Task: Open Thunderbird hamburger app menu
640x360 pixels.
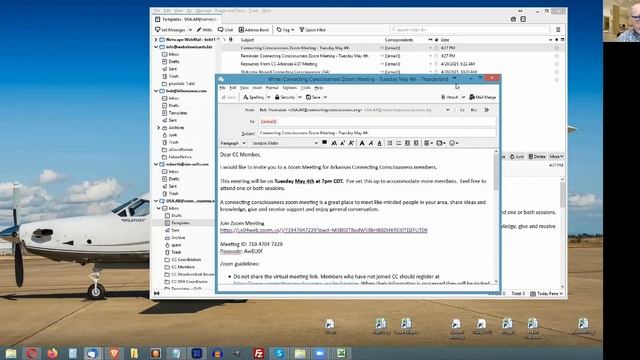Action: (x=558, y=30)
